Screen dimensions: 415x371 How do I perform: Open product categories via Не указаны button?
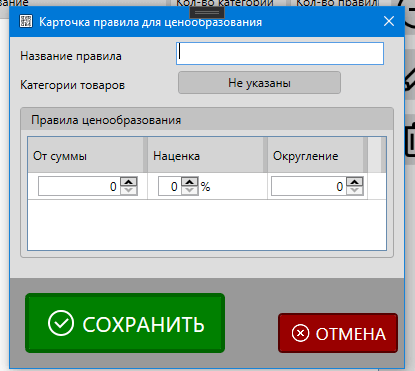click(x=259, y=83)
